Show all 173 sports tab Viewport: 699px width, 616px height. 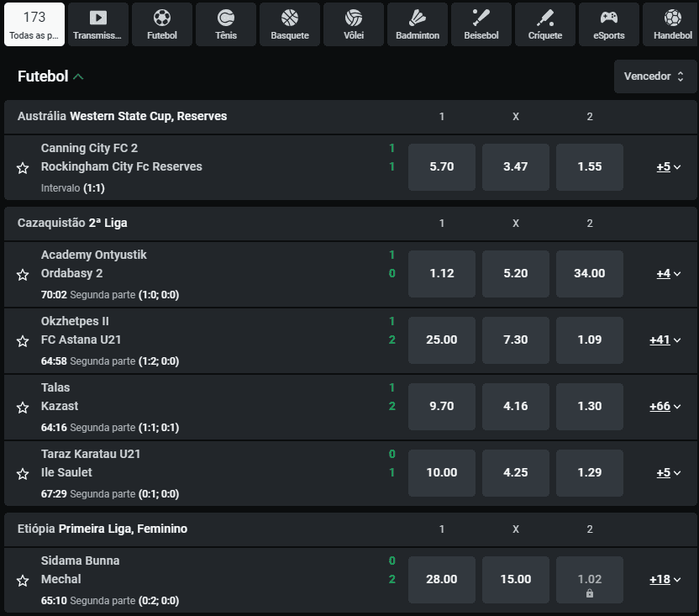pyautogui.click(x=34, y=24)
